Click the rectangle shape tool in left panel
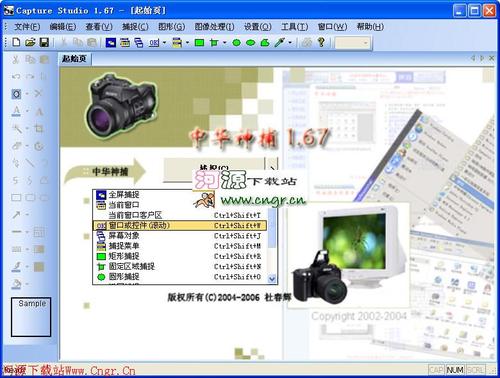This screenshot has width=500, height=378. pyautogui.click(x=16, y=197)
